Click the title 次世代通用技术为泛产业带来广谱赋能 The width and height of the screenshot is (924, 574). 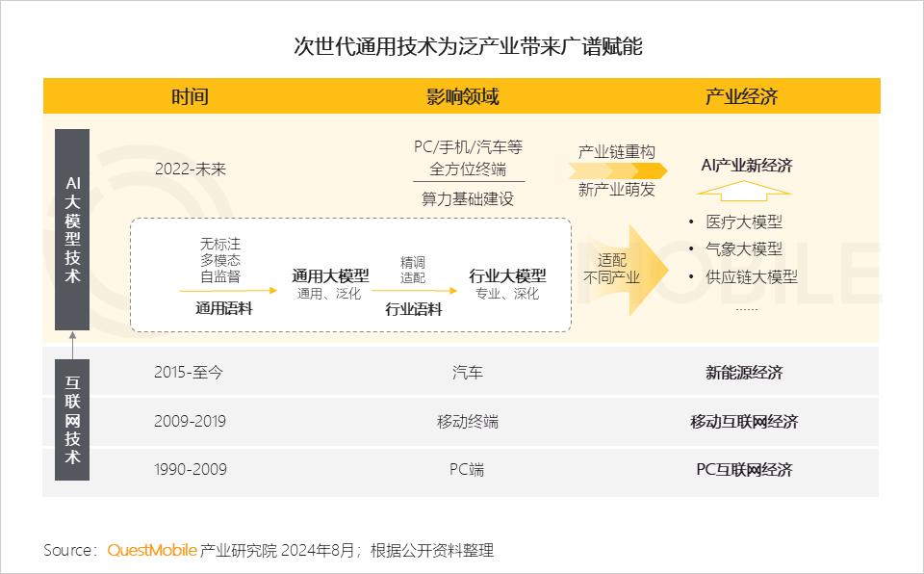[x=468, y=46]
